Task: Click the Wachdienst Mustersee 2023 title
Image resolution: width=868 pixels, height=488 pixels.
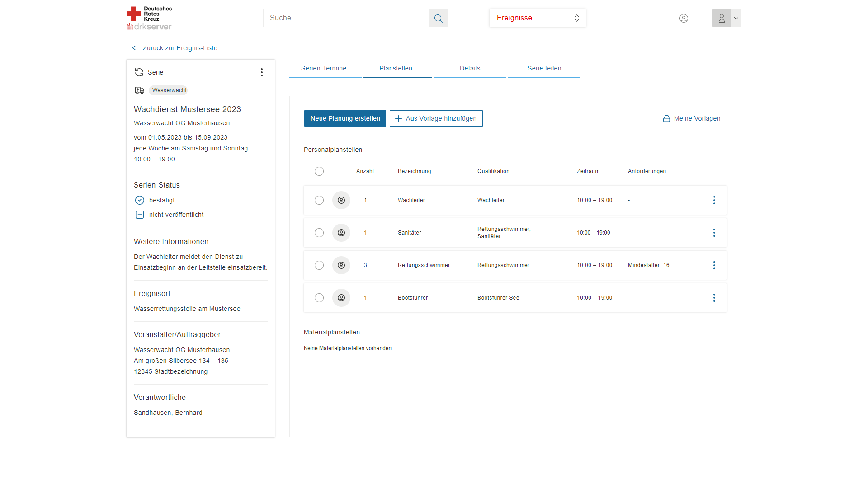Action: click(187, 109)
